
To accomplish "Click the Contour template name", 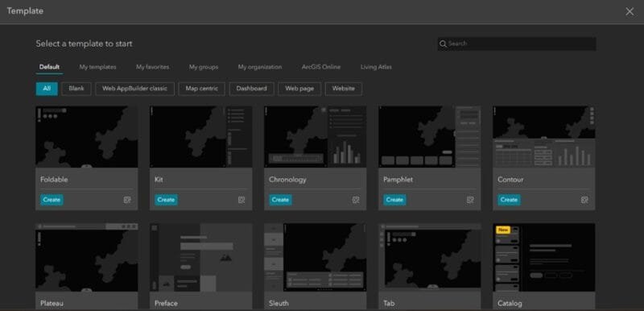I will coord(510,180).
